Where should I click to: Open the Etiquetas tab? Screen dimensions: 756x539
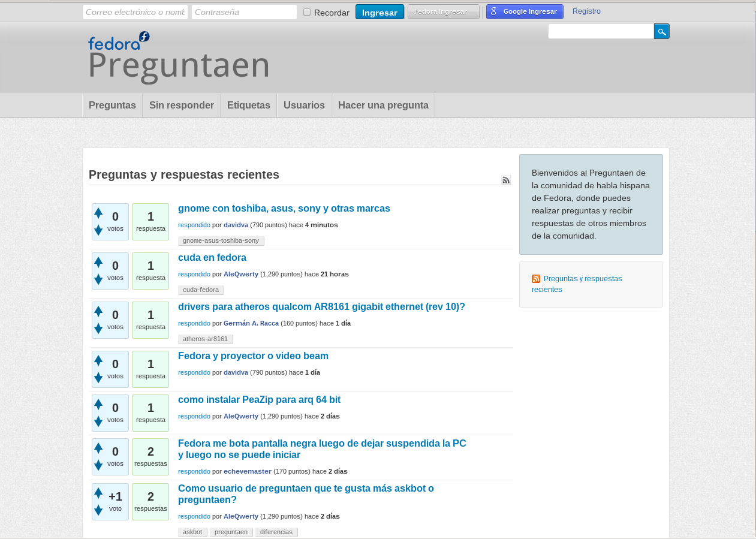point(249,106)
